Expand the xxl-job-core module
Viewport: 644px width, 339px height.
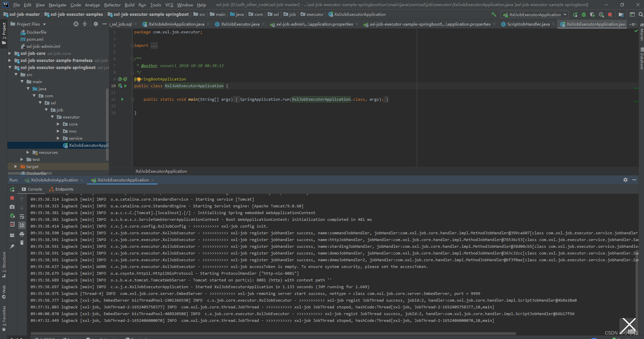tap(10, 53)
